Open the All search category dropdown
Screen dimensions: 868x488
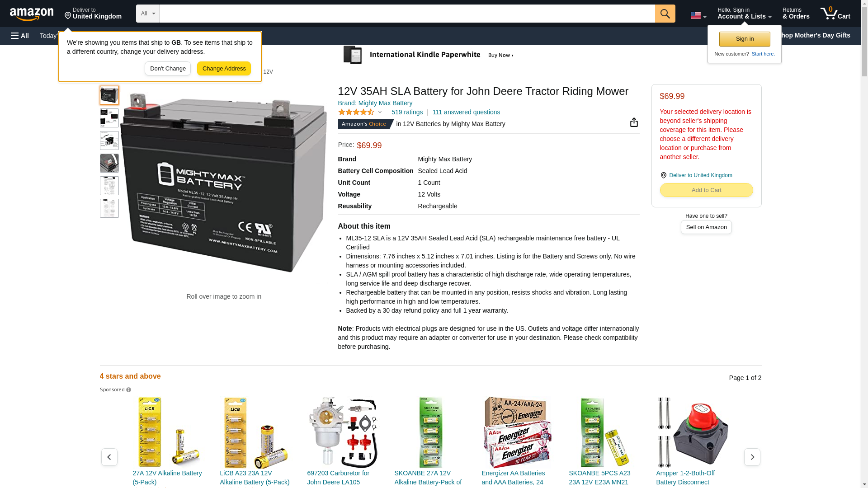(147, 14)
